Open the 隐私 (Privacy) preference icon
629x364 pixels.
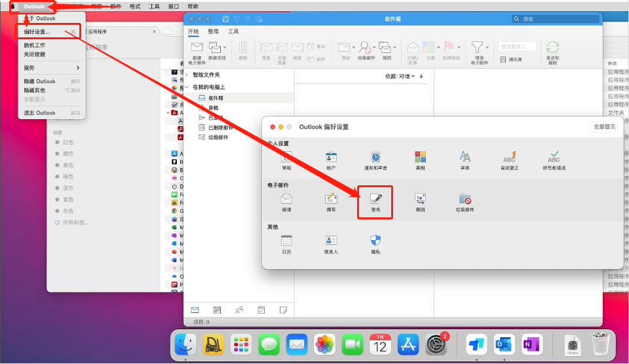pos(375,244)
